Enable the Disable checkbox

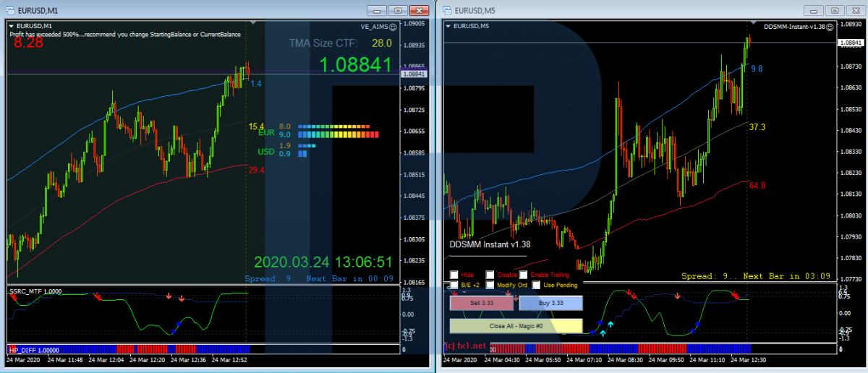(x=490, y=275)
